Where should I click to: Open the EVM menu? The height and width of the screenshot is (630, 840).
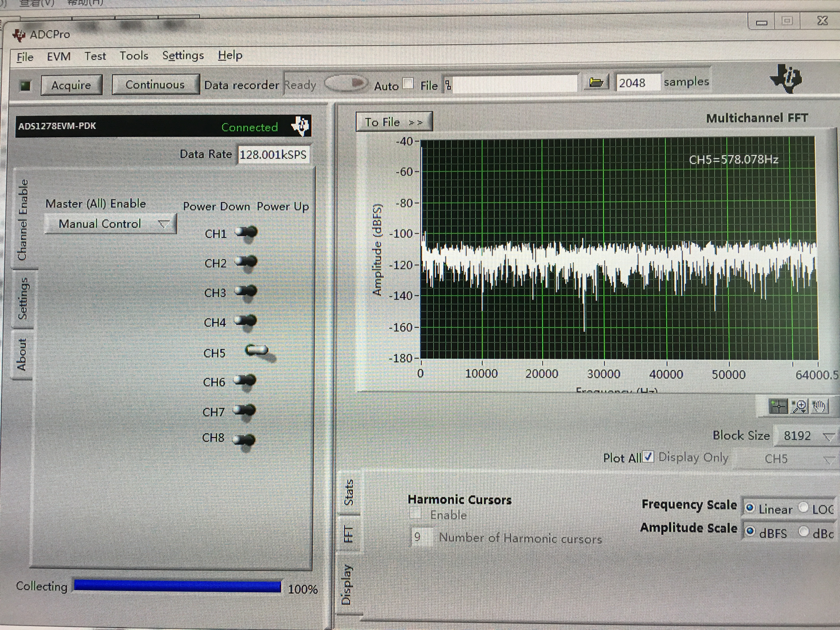pyautogui.click(x=59, y=57)
